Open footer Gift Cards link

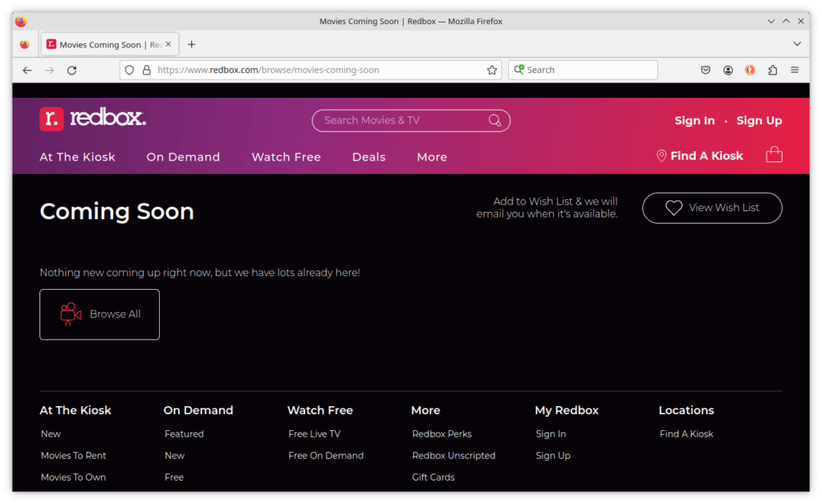click(433, 478)
